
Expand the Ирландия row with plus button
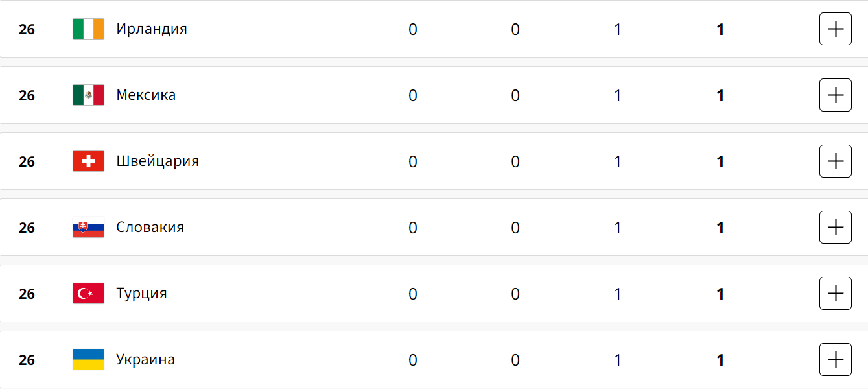click(x=835, y=29)
